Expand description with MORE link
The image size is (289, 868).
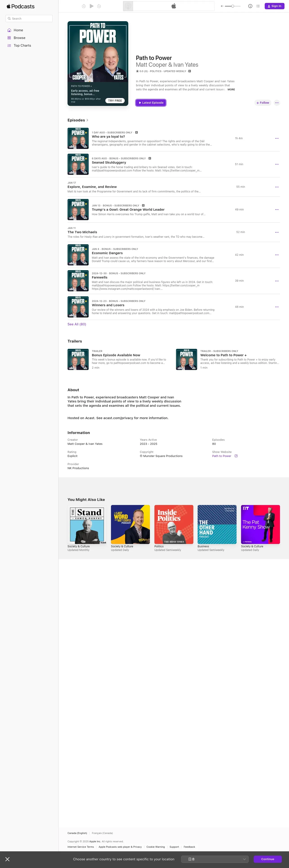[231, 90]
